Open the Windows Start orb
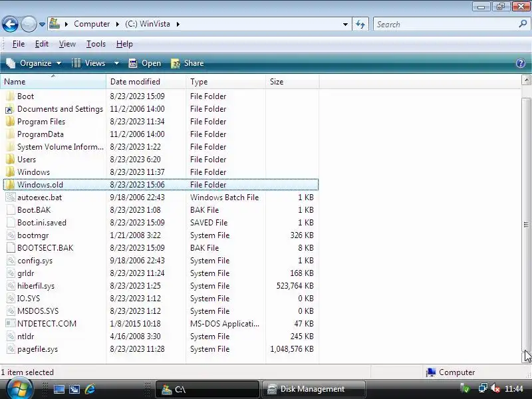The height and width of the screenshot is (399, 532). click(x=19, y=389)
